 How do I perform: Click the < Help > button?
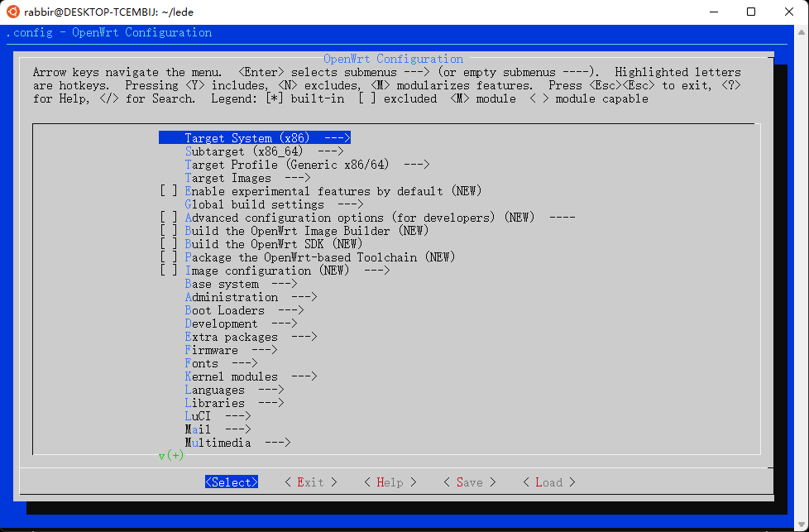pos(390,482)
